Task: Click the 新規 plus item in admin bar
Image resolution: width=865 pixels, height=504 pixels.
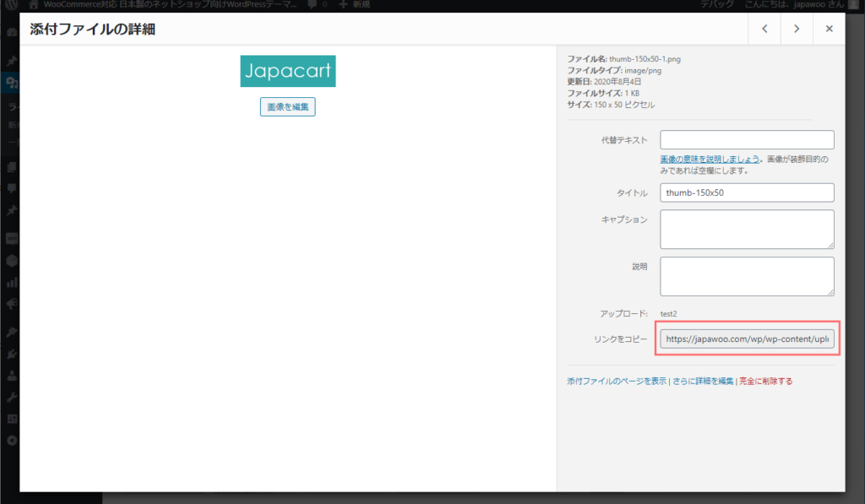Action: point(354,4)
